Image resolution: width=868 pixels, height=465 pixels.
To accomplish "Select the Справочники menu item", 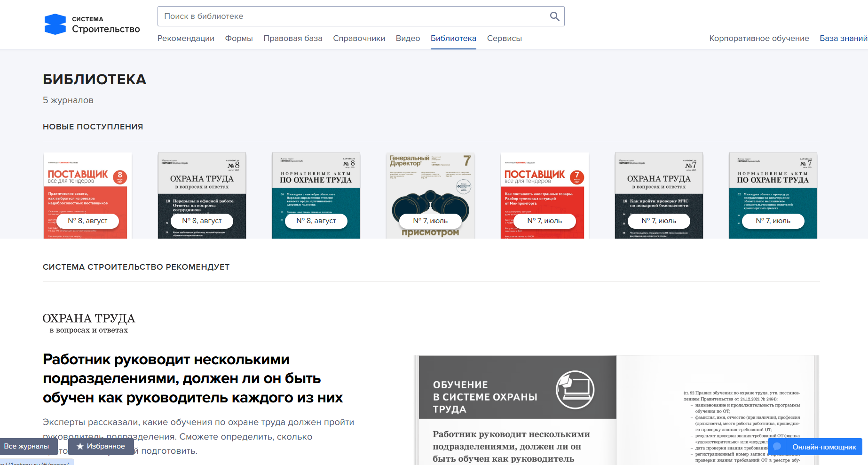I will click(359, 39).
